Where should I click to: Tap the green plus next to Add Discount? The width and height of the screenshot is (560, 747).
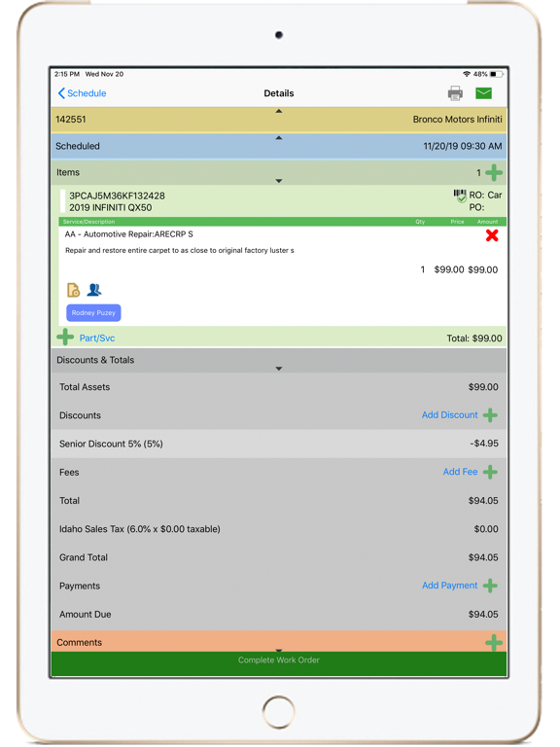click(x=490, y=415)
